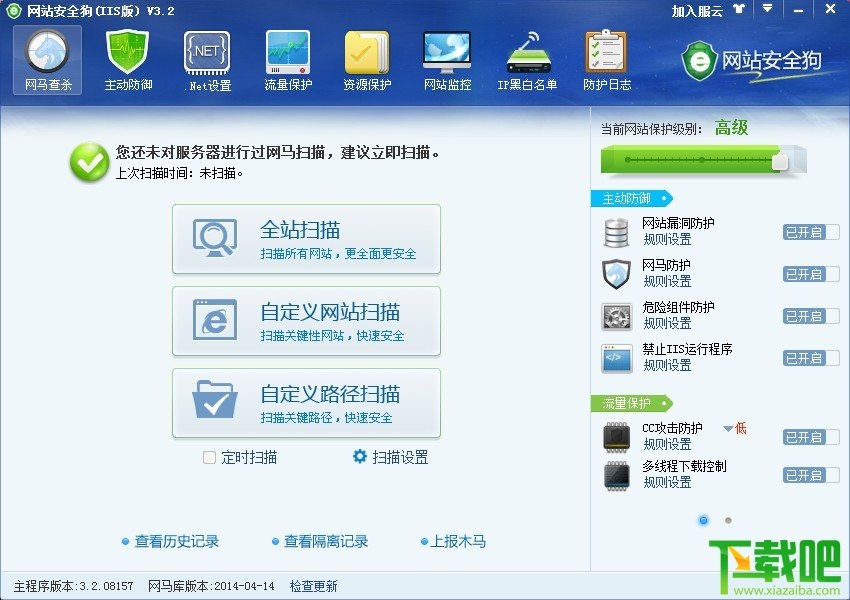Click the green checkmark status icon
This screenshot has height=600, width=850.
[89, 162]
